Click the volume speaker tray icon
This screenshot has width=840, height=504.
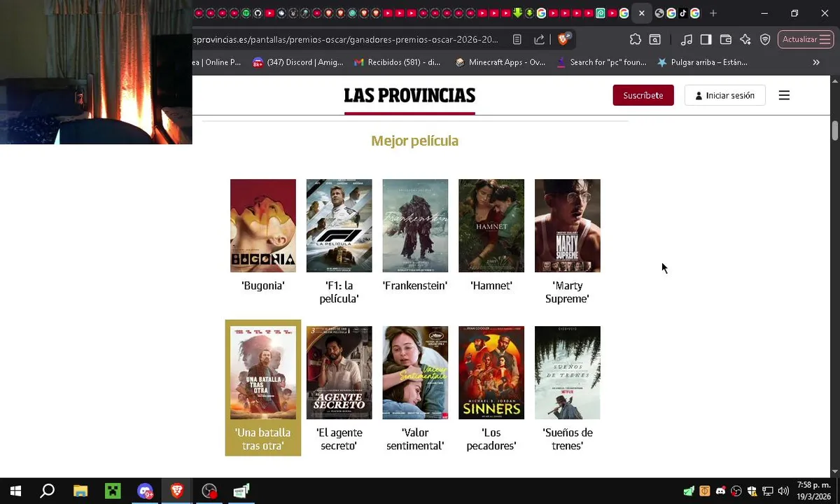click(783, 491)
